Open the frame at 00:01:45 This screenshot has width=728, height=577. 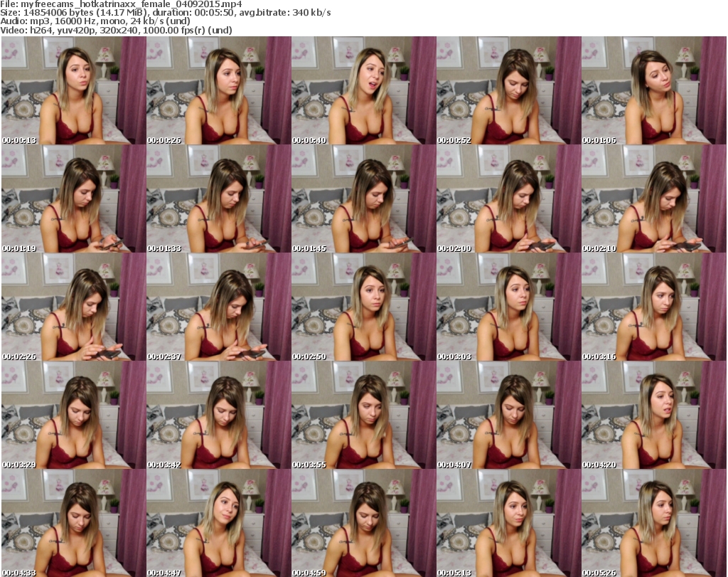tap(364, 198)
